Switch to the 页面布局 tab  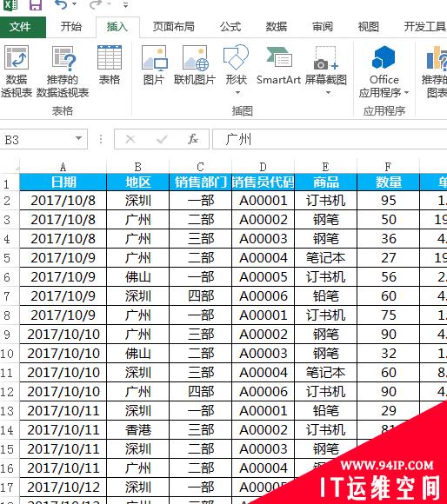(174, 27)
